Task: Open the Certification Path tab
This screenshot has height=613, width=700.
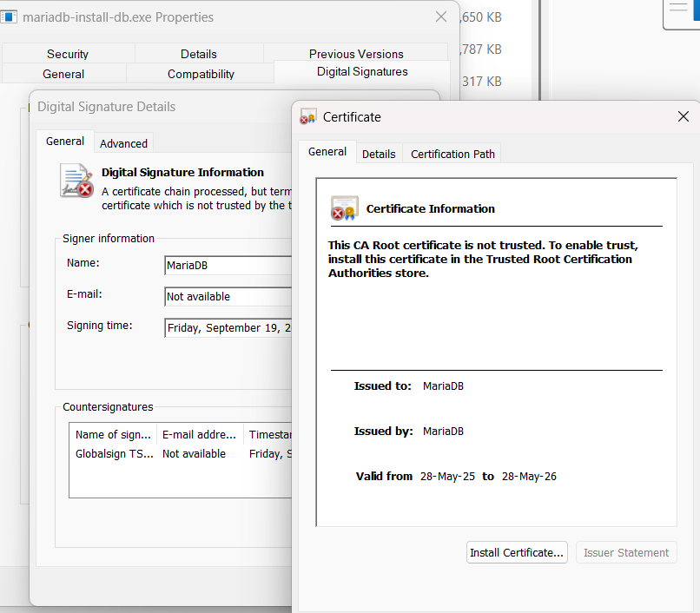Action: [452, 154]
